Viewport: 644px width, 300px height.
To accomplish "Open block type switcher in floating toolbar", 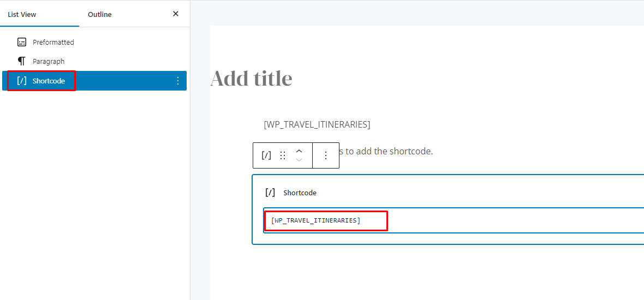I will coord(266,155).
